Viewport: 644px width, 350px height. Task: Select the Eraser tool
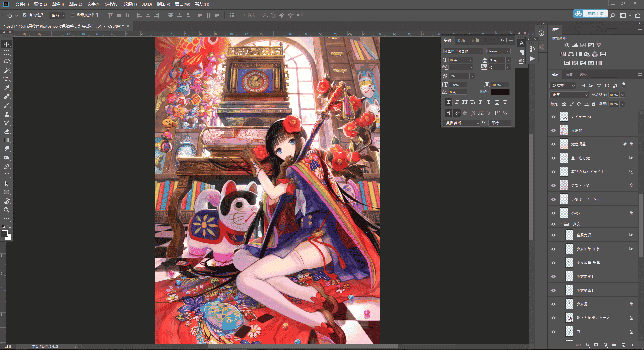point(7,131)
